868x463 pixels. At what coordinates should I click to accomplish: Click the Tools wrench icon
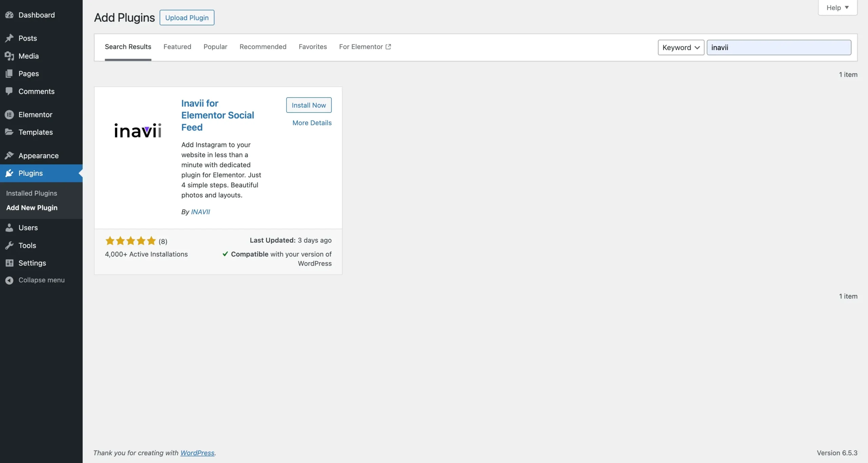(x=9, y=245)
